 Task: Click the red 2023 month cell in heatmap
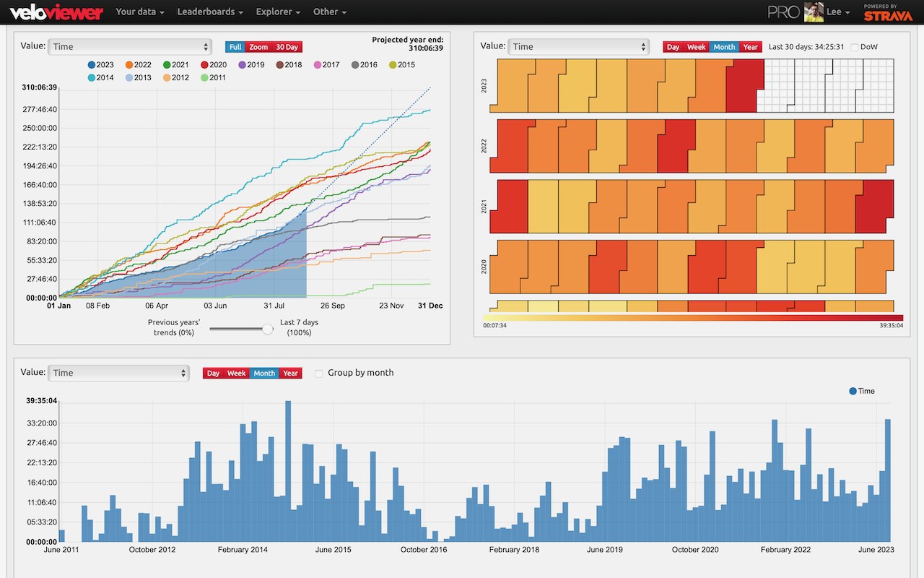744,85
